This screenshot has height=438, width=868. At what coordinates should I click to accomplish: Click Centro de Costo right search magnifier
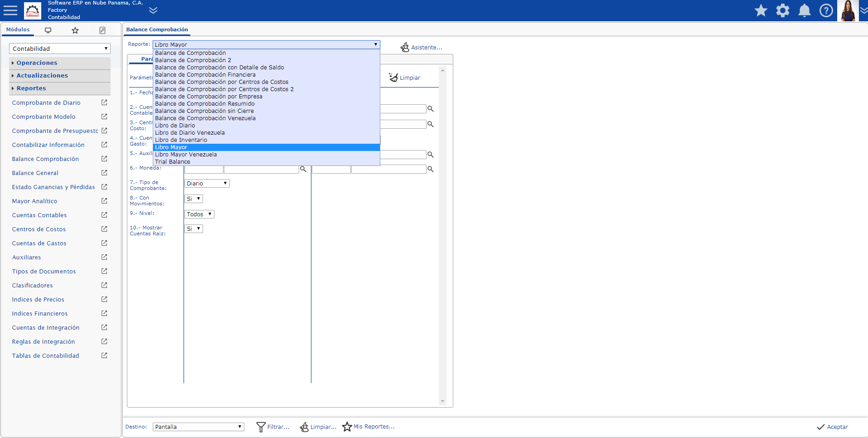coord(431,124)
